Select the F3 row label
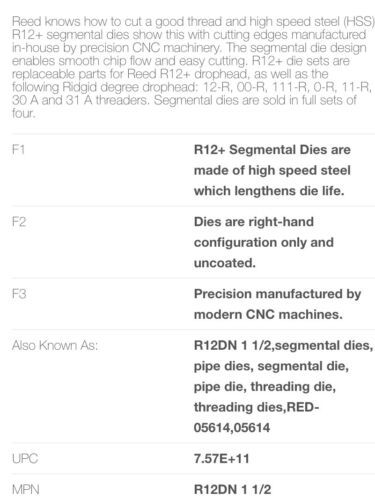 (x=19, y=294)
